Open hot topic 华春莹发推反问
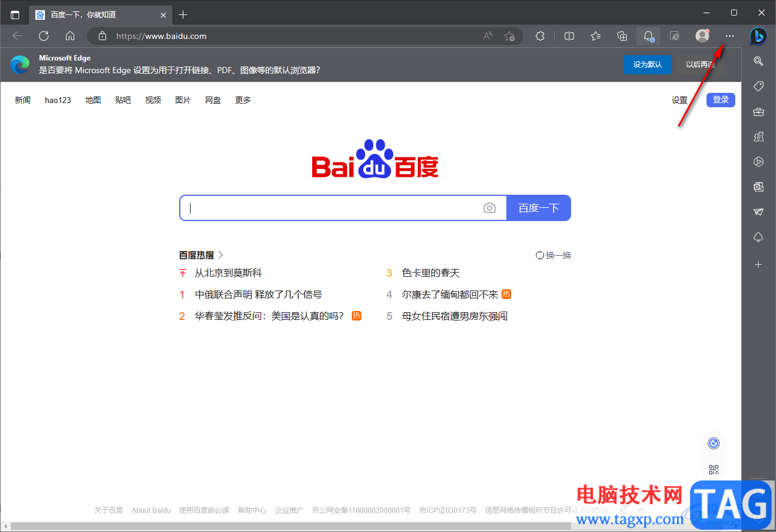Image resolution: width=776 pixels, height=532 pixels. [x=270, y=316]
